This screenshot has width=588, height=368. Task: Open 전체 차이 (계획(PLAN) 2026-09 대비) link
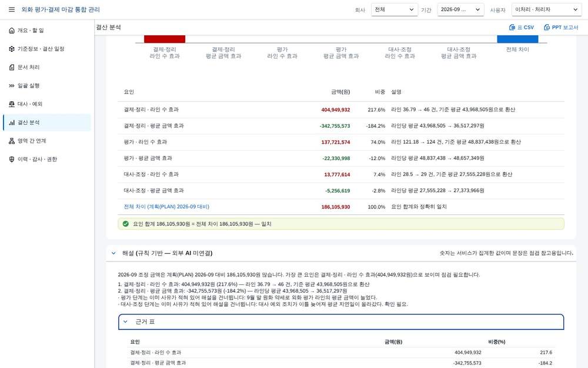point(166,207)
